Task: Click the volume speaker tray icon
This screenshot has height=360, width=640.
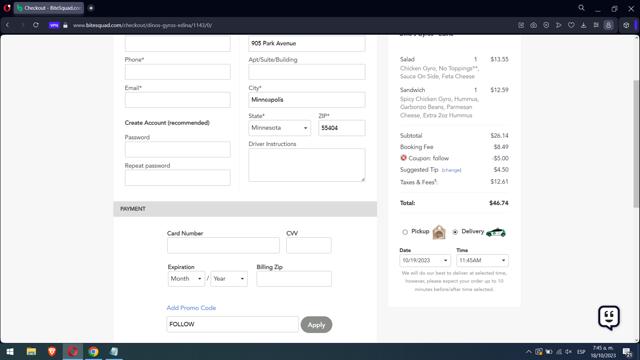Action: pyautogui.click(x=569, y=351)
